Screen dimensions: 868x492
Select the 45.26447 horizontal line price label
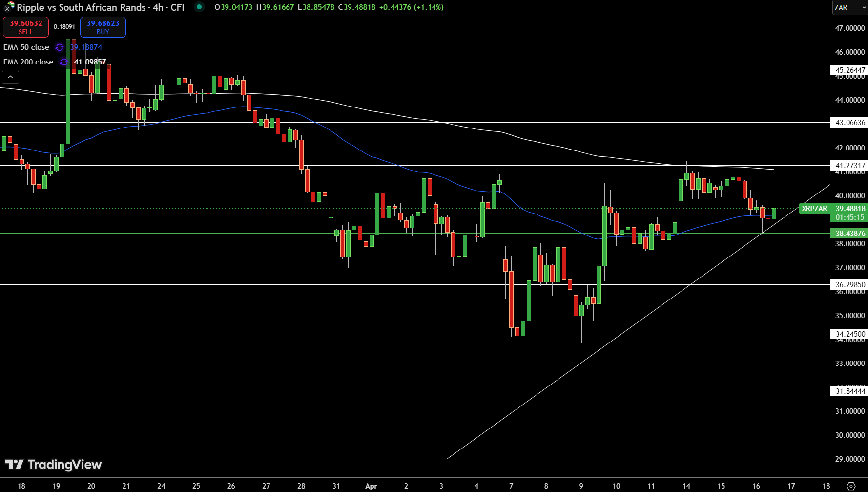point(849,70)
